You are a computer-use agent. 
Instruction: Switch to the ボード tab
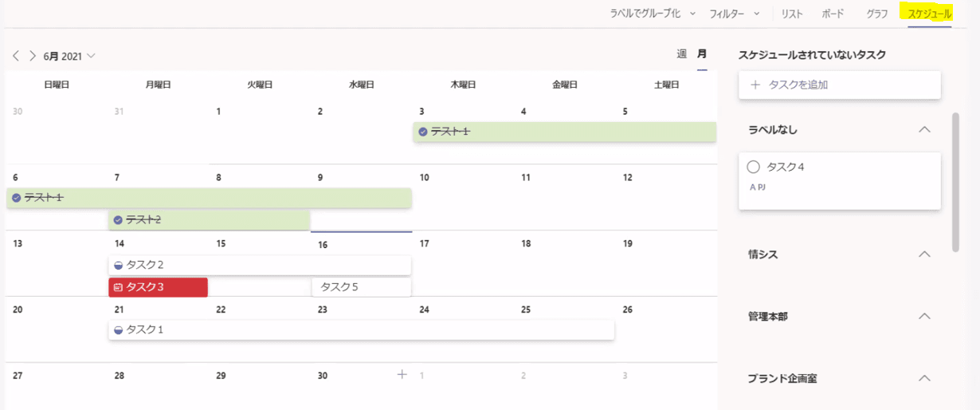[x=833, y=14]
